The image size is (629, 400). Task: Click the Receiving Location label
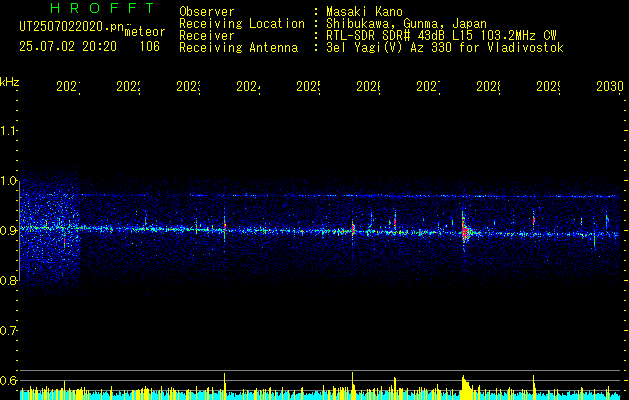pos(242,24)
